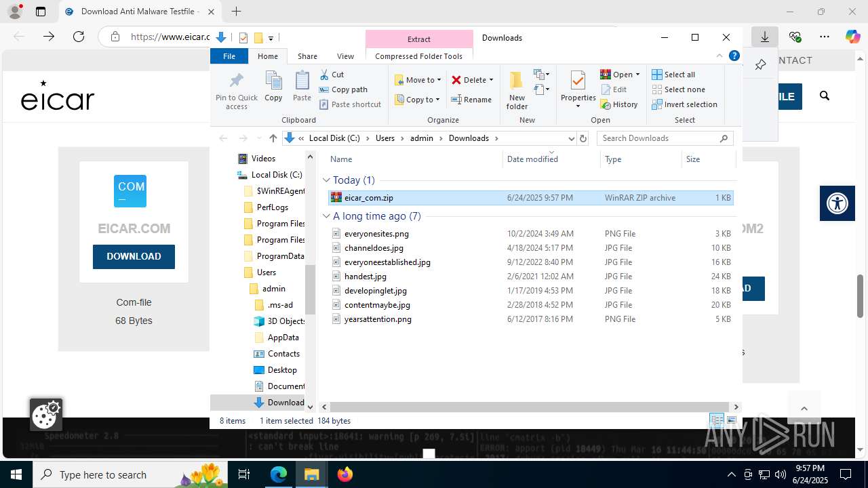Image resolution: width=868 pixels, height=488 pixels.
Task: Click Invert selection in ribbon
Action: click(x=684, y=104)
